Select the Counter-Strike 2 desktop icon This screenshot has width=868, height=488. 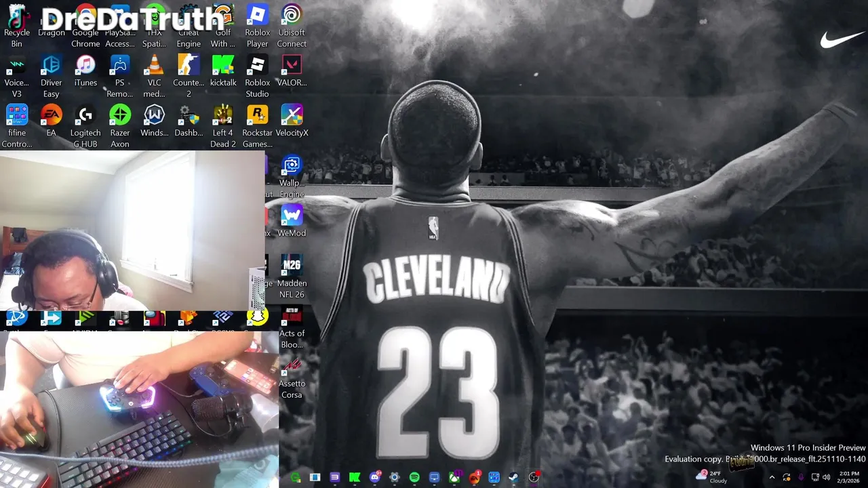[189, 77]
